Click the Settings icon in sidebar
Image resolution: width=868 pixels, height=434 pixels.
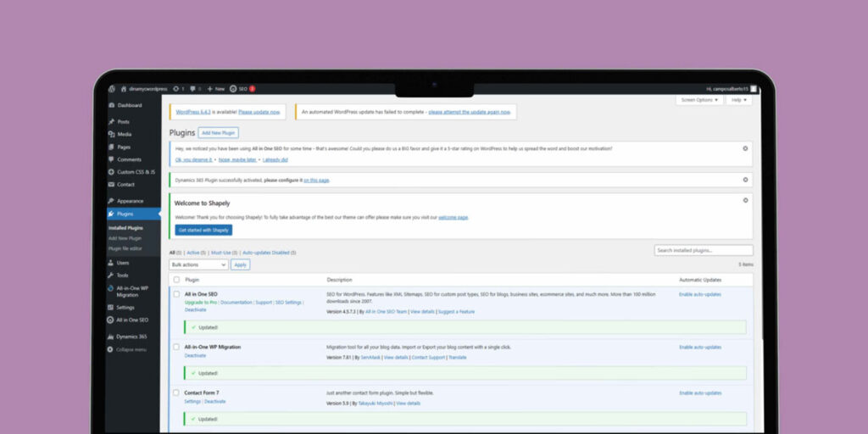pyautogui.click(x=111, y=307)
